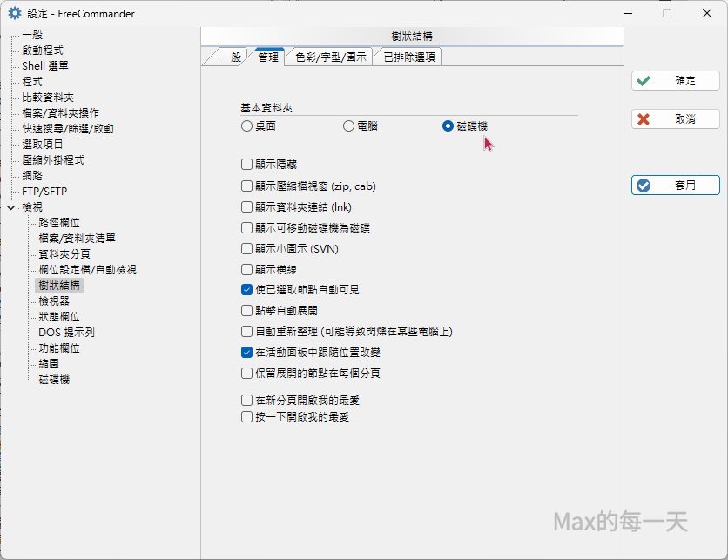Select 選取項目 tree item

(x=43, y=145)
